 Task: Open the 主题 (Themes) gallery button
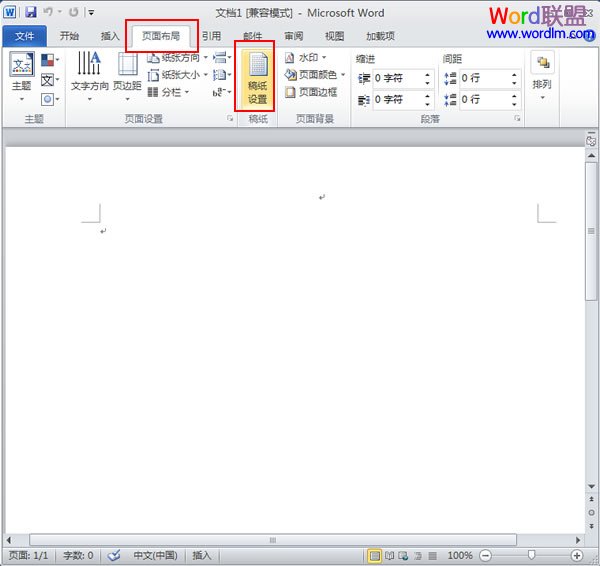(21, 77)
